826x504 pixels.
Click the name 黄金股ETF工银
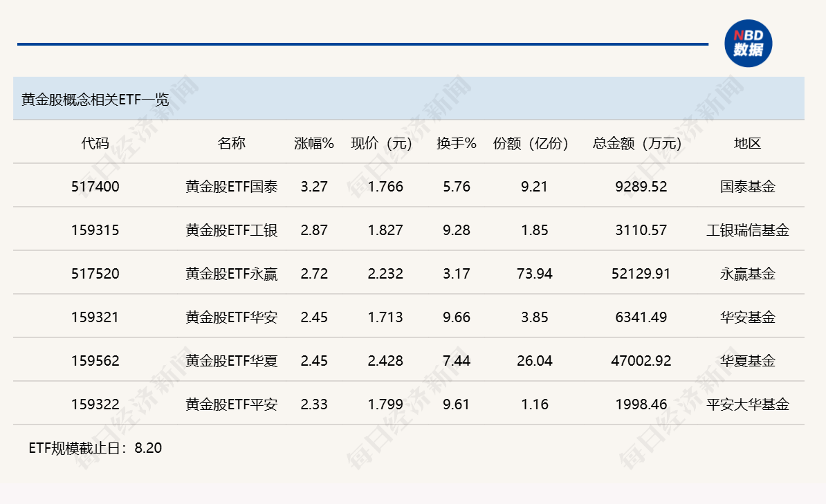(x=231, y=230)
